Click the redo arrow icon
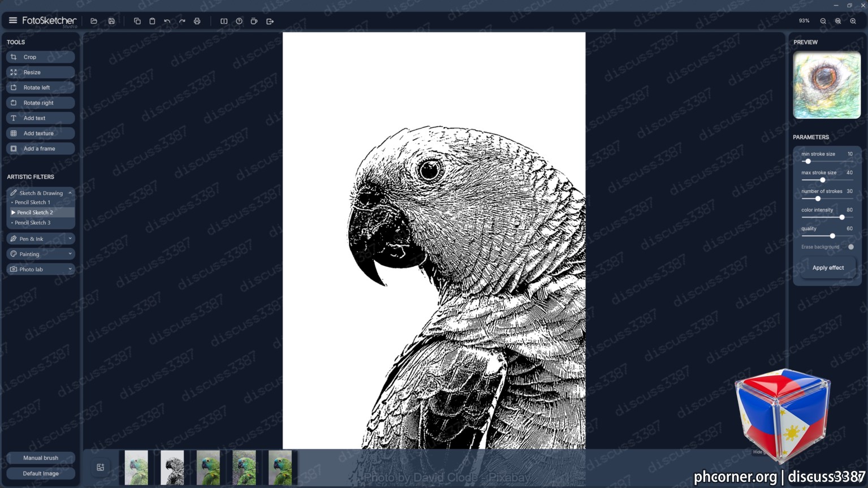The image size is (868, 488). [x=182, y=21]
